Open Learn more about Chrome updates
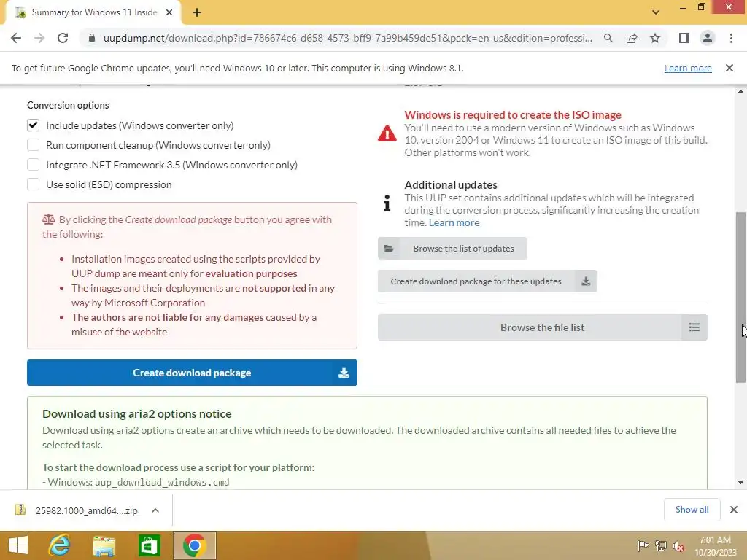The height and width of the screenshot is (560, 747). (688, 68)
